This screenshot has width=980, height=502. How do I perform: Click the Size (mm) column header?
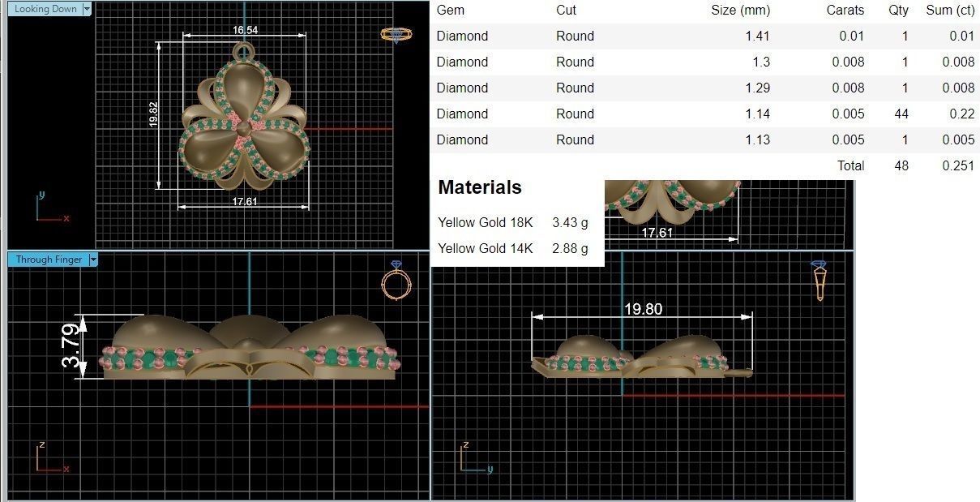(740, 10)
